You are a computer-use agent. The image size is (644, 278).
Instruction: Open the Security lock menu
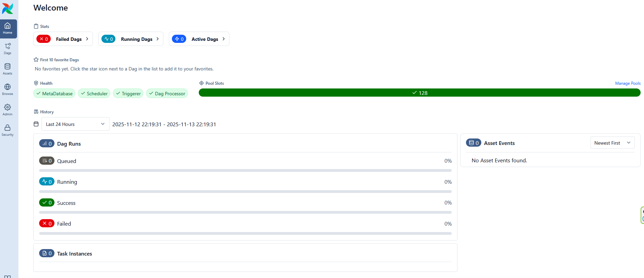point(7,130)
